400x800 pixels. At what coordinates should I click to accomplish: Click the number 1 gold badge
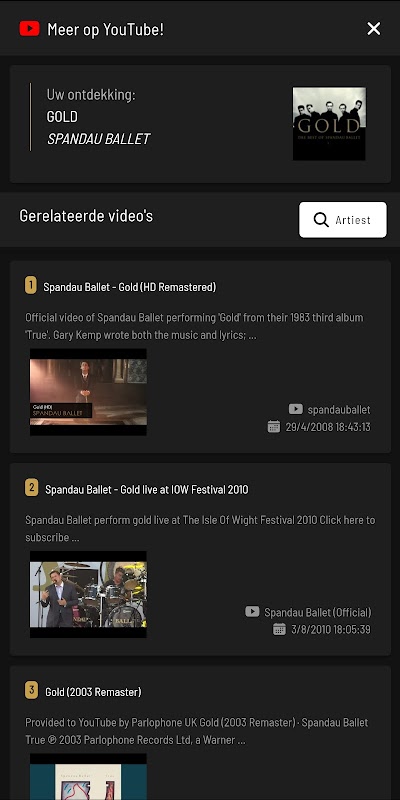[x=31, y=285]
